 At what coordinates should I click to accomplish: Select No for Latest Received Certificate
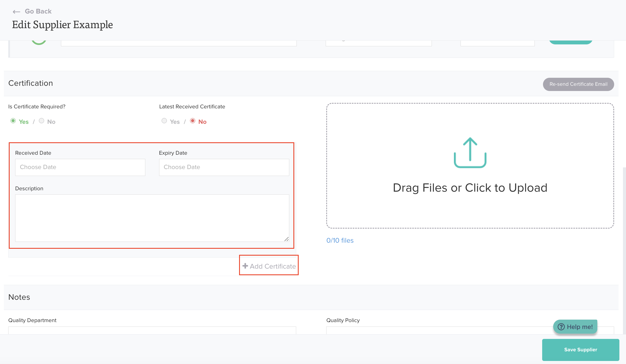pyautogui.click(x=193, y=121)
